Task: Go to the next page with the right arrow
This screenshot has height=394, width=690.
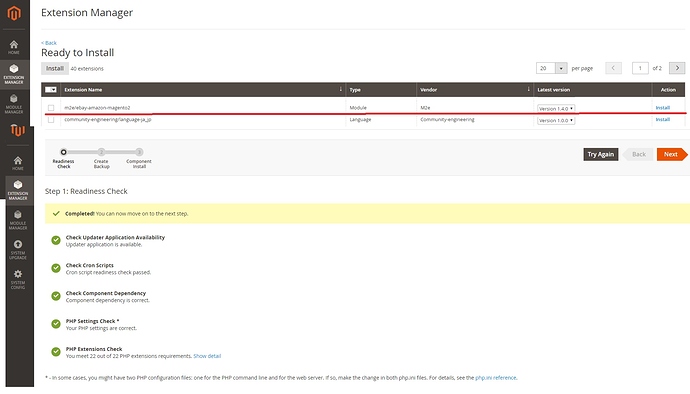Action: pos(677,68)
